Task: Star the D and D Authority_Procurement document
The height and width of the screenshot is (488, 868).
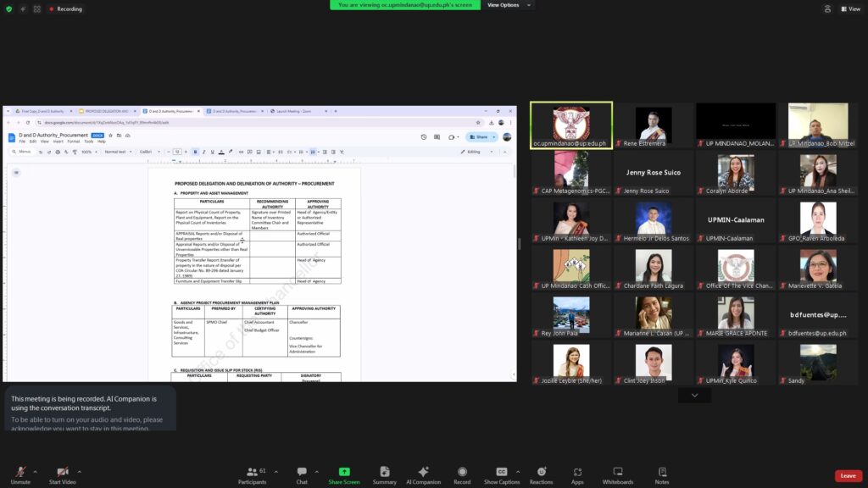Action: point(111,135)
